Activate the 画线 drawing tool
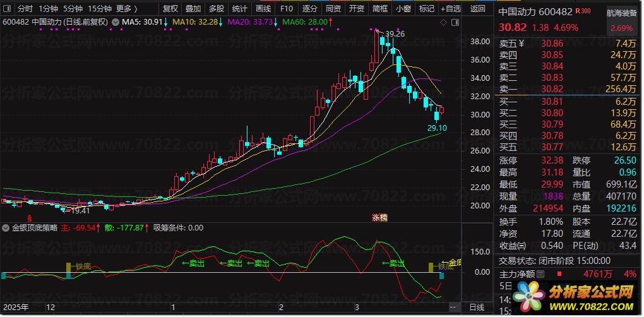This screenshot has width=644, height=317. coord(263,9)
